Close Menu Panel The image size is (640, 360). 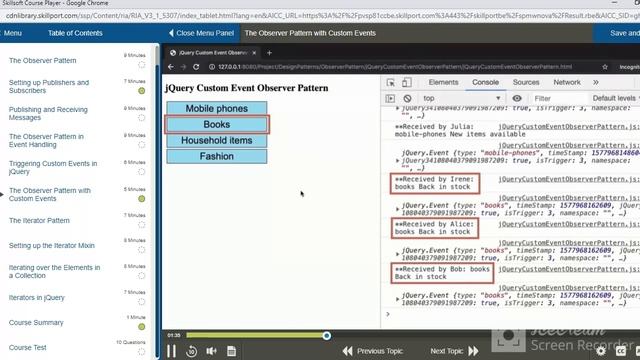202,33
